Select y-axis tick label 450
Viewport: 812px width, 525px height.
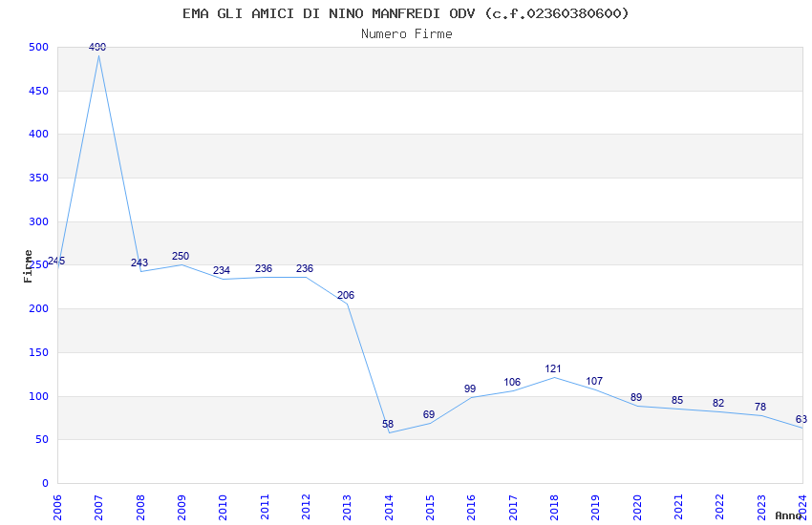click(39, 91)
